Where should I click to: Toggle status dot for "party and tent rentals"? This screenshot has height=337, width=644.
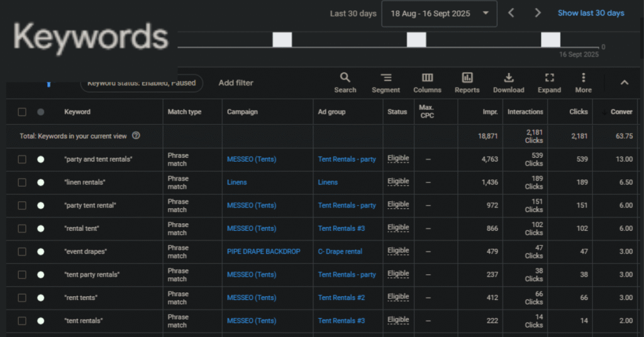pyautogui.click(x=41, y=159)
